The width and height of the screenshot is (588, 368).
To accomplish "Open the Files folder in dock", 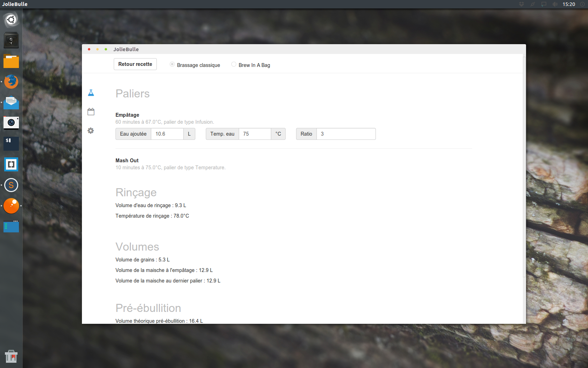I will [x=11, y=61].
